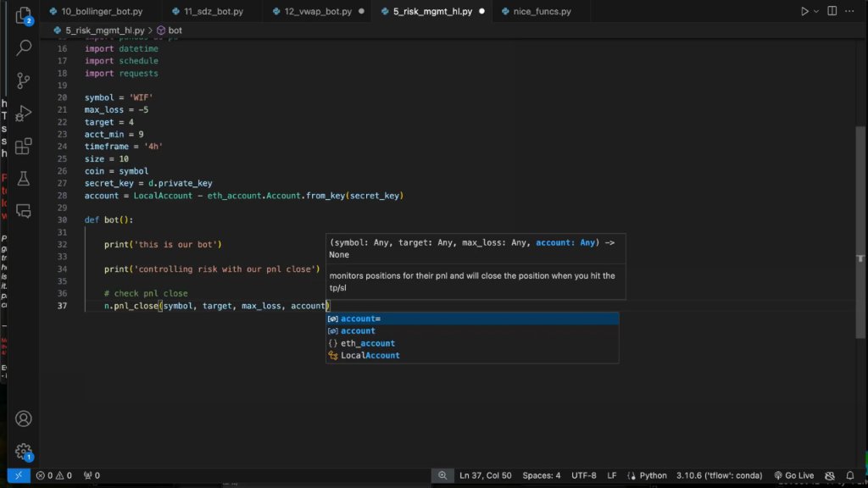This screenshot has width=868, height=488.
Task: Select 'eth_account' autocomplete suggestion
Action: (472, 343)
